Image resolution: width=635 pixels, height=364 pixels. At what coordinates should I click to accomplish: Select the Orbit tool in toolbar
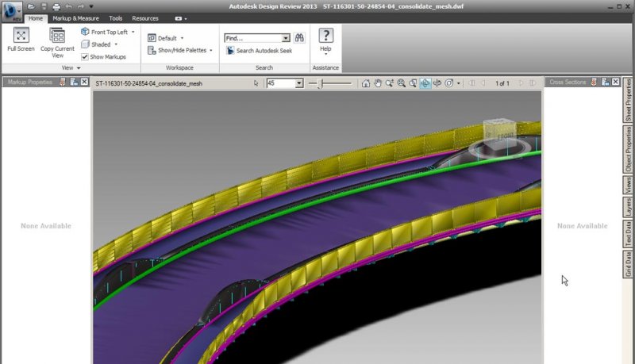tap(425, 82)
